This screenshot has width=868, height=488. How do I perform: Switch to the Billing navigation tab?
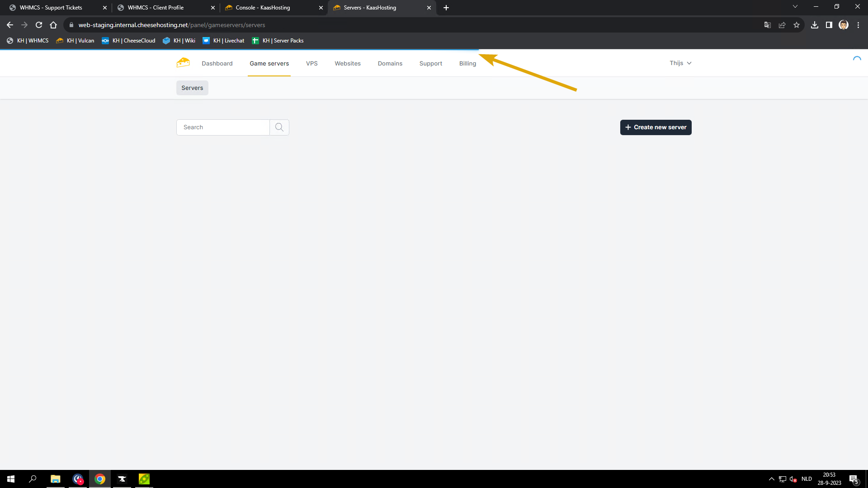click(467, 64)
